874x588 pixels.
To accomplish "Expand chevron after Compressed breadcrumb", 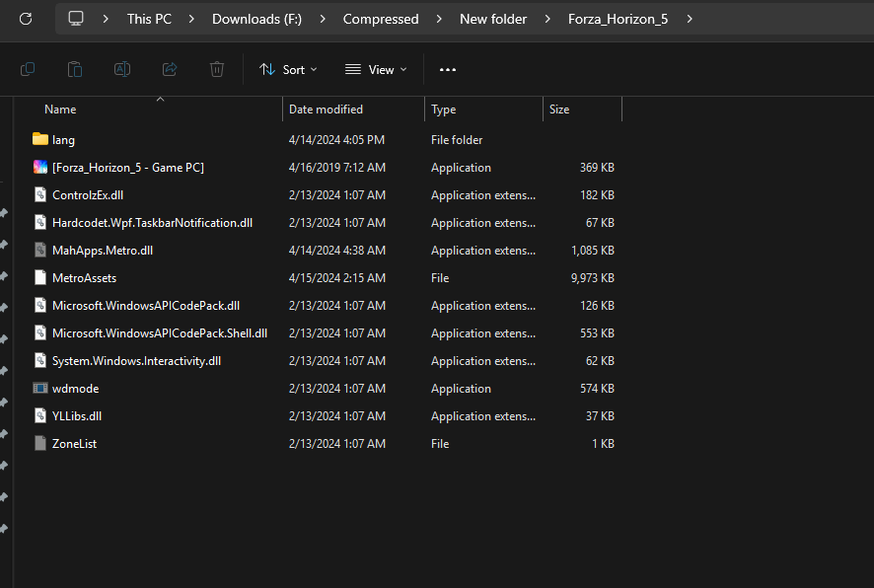I will 439,19.
